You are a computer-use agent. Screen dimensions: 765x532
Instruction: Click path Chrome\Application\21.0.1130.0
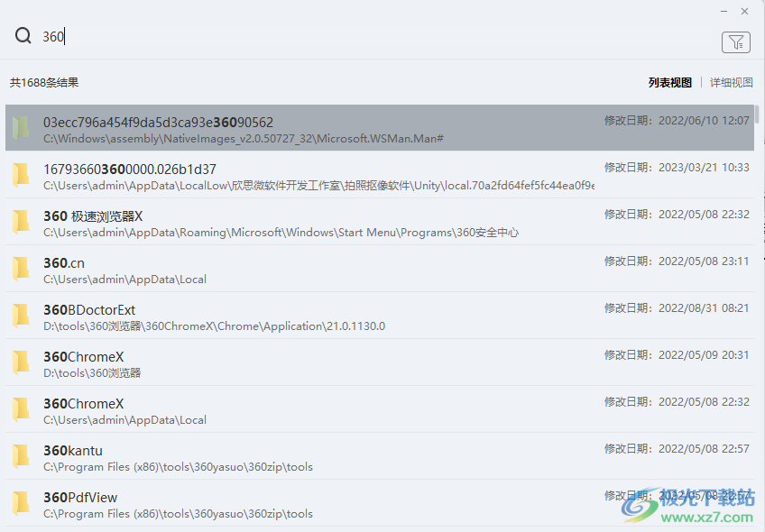point(214,326)
